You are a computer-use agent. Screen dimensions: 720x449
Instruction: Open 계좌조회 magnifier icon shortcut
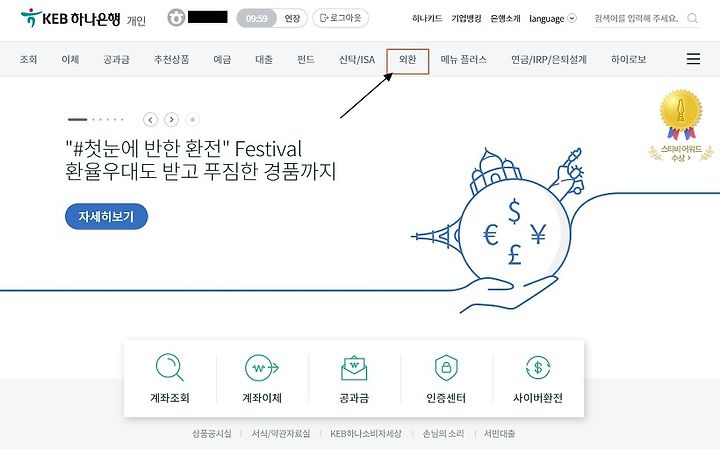169,367
